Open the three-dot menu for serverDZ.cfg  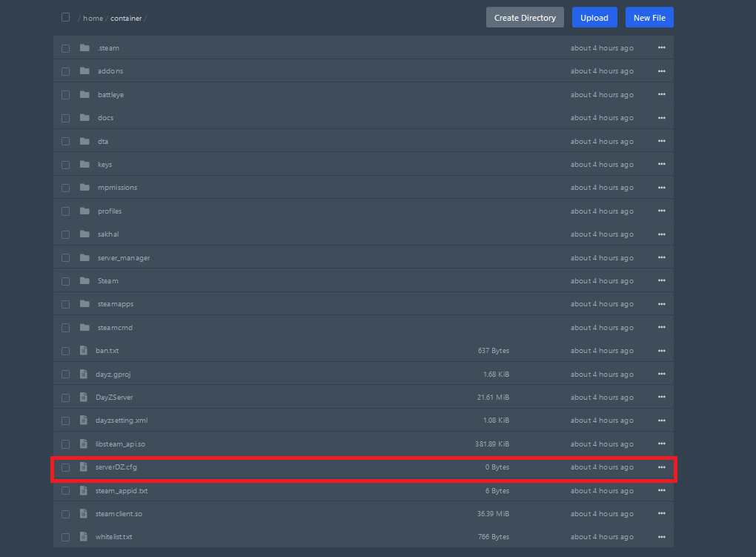coord(661,467)
